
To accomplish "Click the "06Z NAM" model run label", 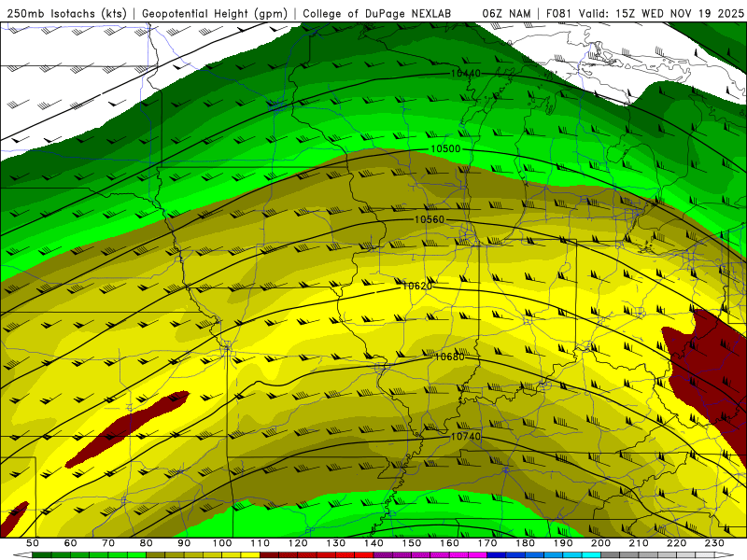I will pos(506,13).
